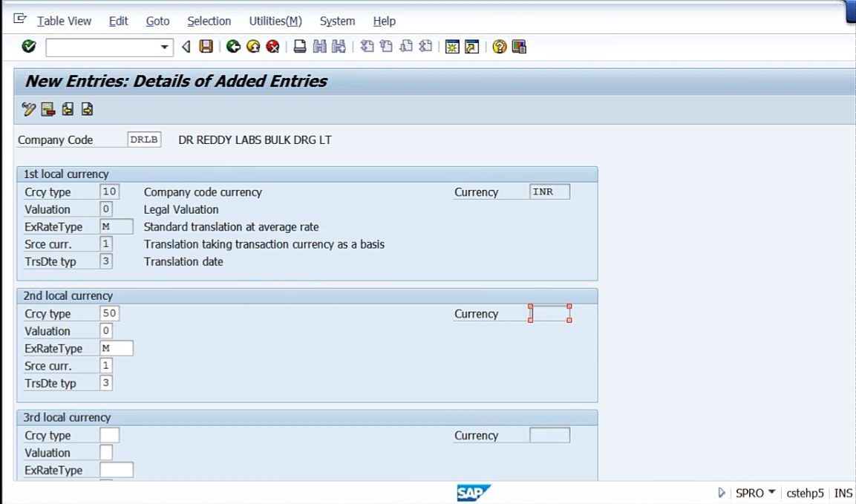Open the Utilities(M) menu

point(275,21)
